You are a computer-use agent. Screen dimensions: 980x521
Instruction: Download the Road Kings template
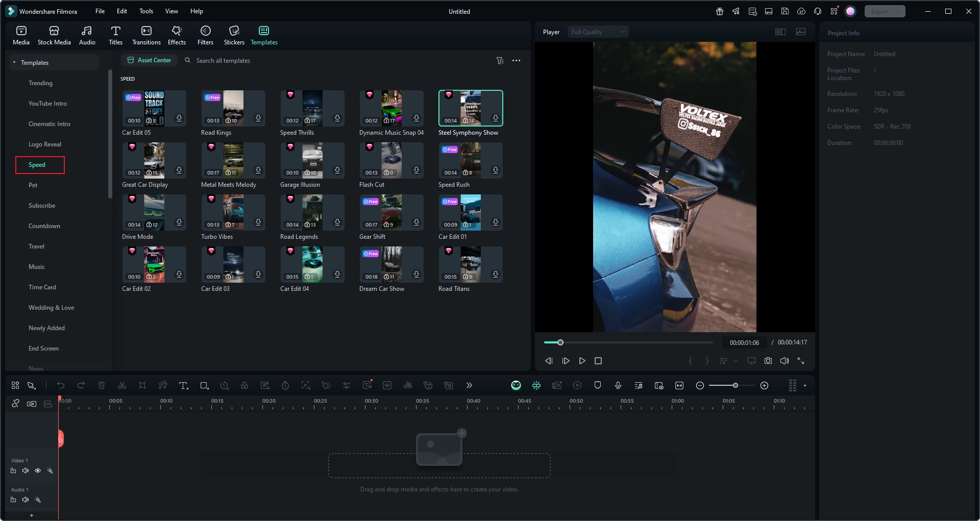[x=258, y=118]
